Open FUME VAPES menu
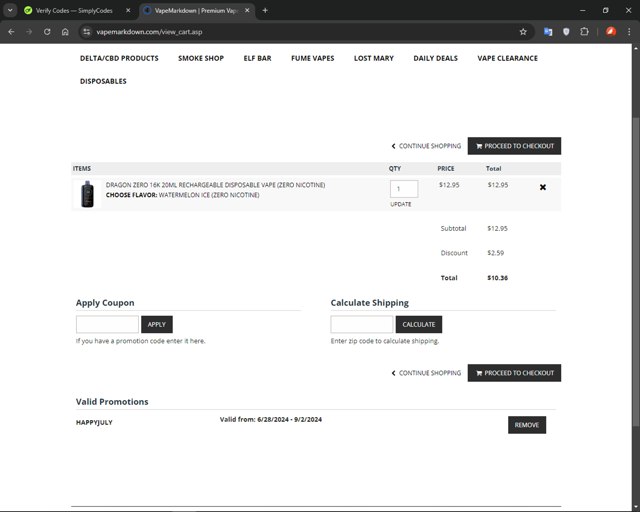Viewport: 640px width, 512px height. (313, 58)
